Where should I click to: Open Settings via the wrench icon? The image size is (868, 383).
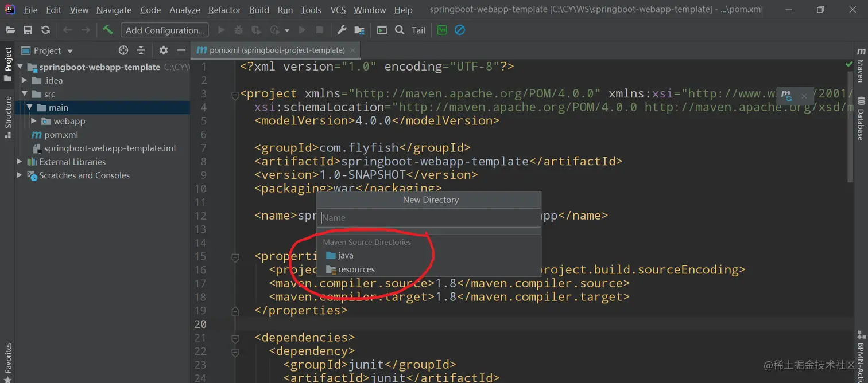(x=342, y=30)
